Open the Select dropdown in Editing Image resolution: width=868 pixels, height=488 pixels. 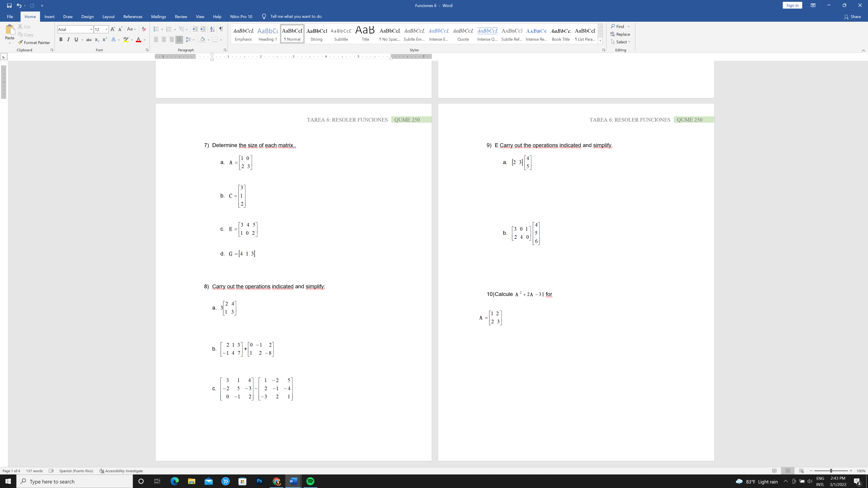click(621, 42)
